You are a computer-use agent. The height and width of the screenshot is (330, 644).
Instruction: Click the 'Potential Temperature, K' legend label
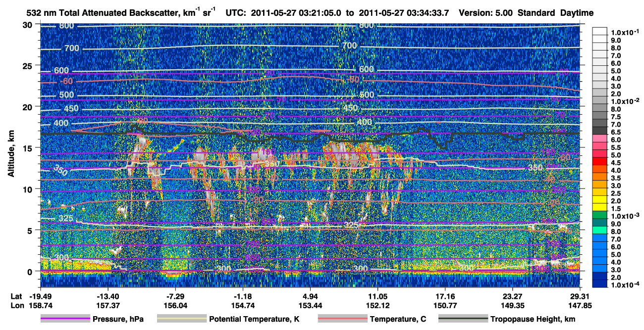click(254, 320)
